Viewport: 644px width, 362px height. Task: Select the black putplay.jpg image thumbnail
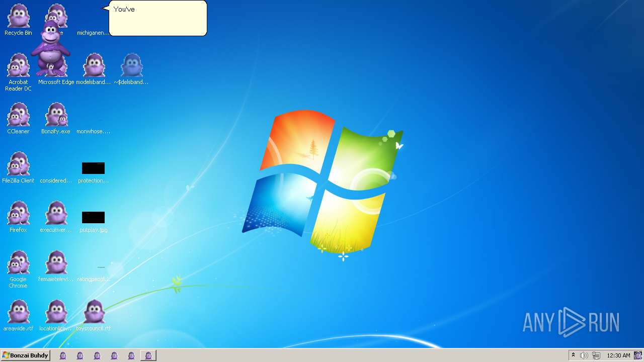pyautogui.click(x=93, y=217)
